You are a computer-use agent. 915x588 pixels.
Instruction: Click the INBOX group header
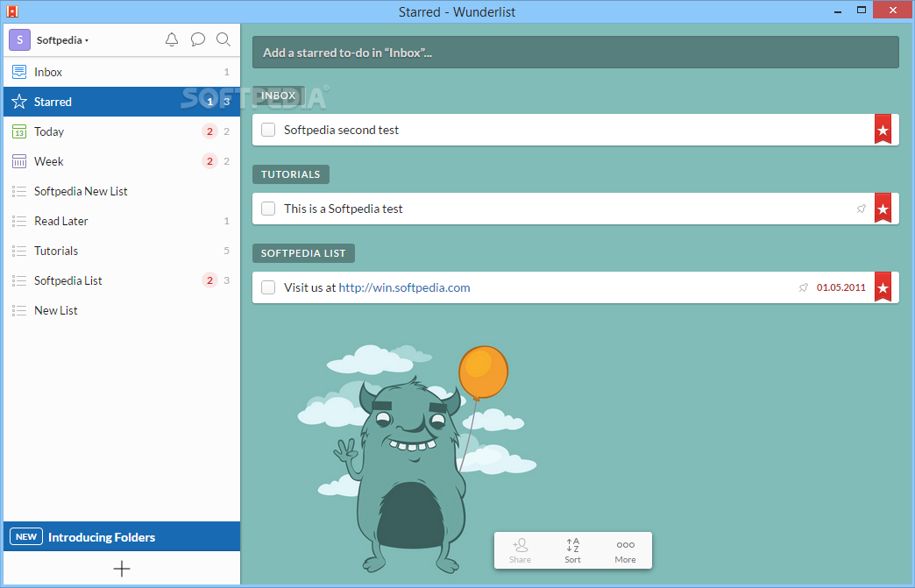coord(279,96)
